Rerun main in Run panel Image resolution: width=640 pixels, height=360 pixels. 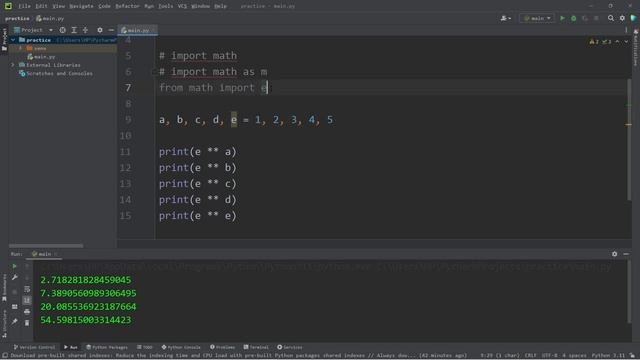[14, 266]
